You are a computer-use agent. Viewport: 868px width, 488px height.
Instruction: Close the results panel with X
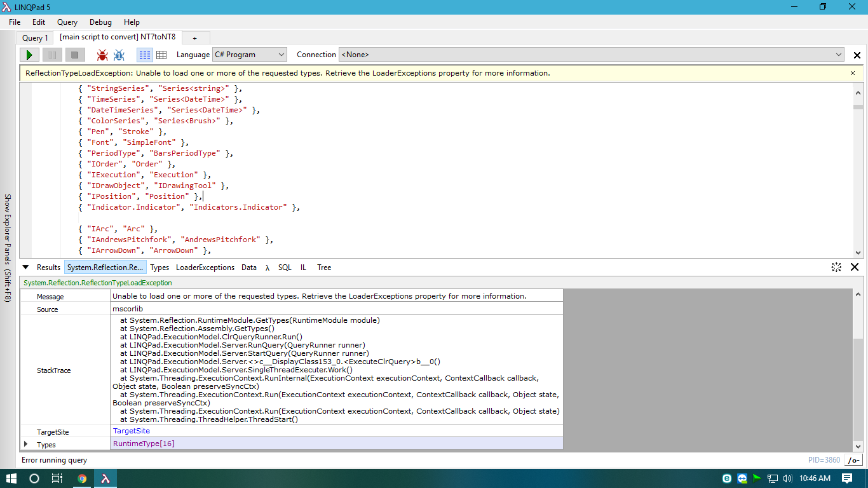[855, 268]
